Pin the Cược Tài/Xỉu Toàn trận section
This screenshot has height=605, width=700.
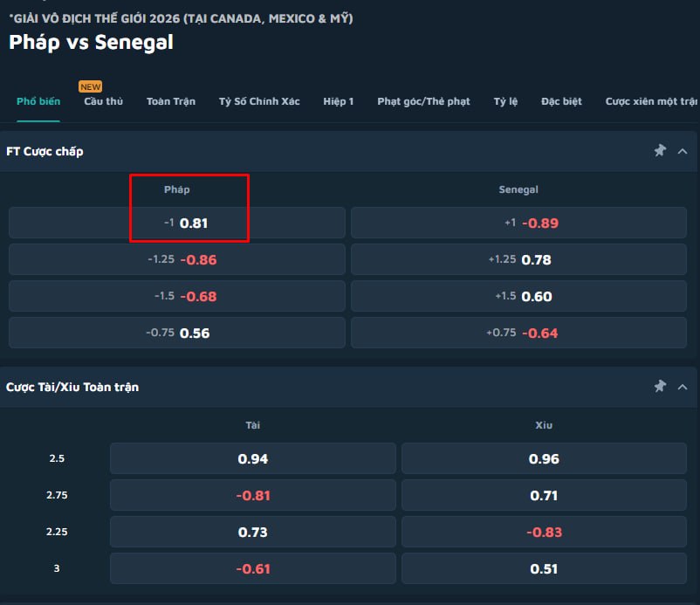[660, 387]
